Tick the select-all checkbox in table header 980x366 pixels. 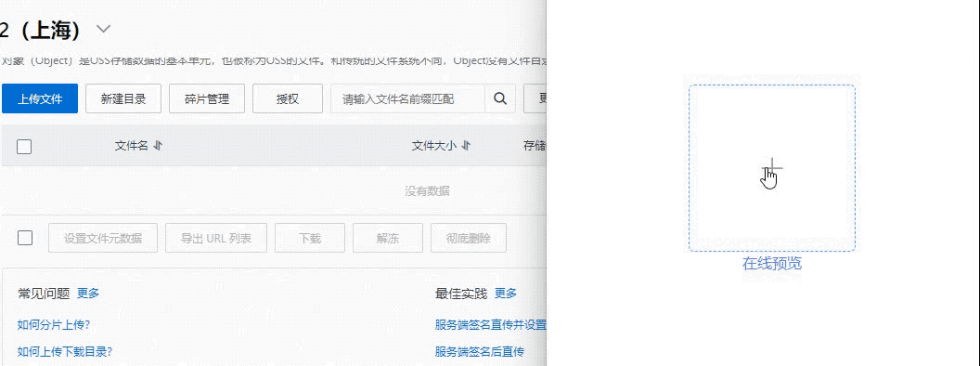click(x=24, y=147)
